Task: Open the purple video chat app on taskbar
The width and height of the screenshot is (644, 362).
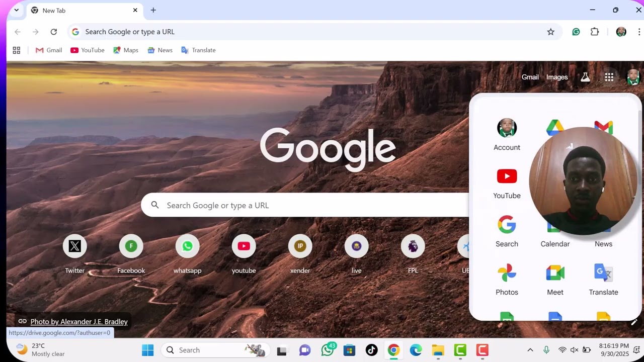Action: [x=305, y=350]
